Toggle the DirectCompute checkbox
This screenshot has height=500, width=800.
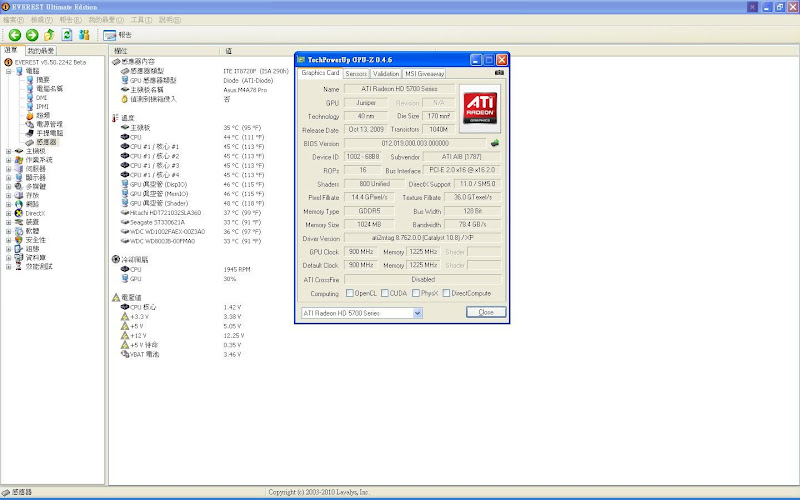point(446,293)
